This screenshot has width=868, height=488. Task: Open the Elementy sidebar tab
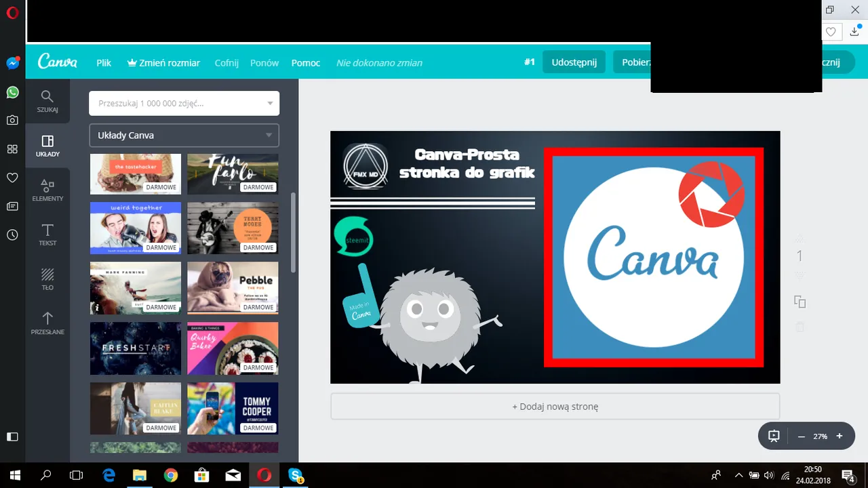(47, 190)
